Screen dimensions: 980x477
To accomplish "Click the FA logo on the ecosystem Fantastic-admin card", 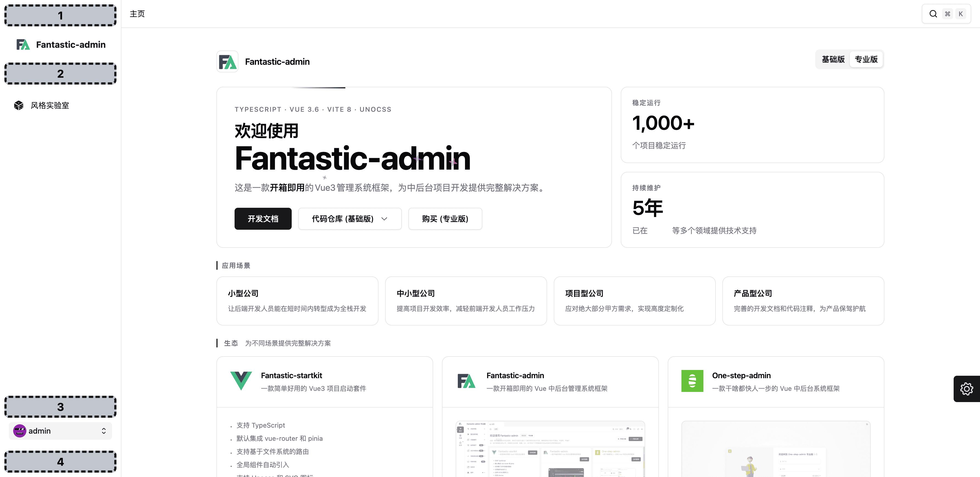I will pyautogui.click(x=466, y=381).
